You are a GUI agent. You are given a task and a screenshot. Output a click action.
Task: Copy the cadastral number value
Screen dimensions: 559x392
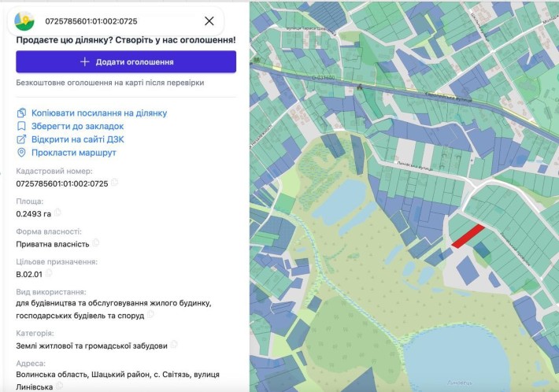tap(114, 182)
